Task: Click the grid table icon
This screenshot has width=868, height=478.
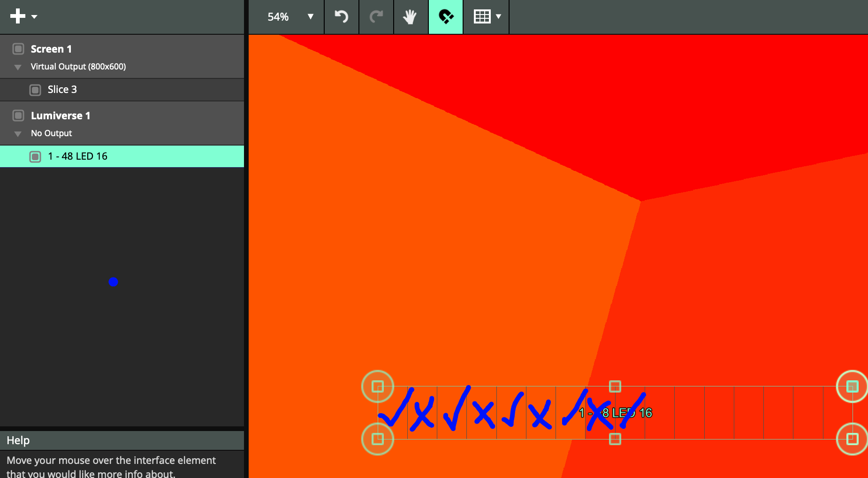Action: click(x=482, y=17)
